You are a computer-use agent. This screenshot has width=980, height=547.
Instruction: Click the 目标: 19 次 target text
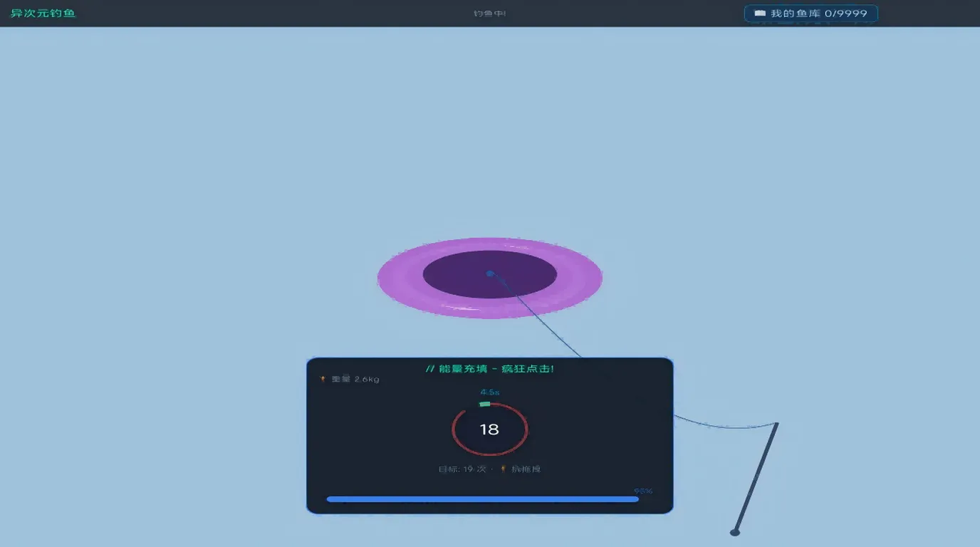coord(462,469)
